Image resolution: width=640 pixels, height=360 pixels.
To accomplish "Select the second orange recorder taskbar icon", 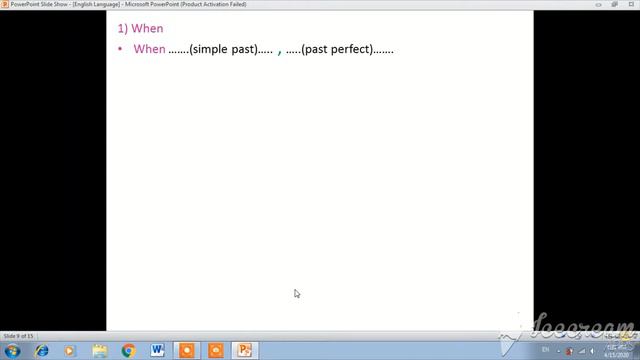I will [216, 351].
